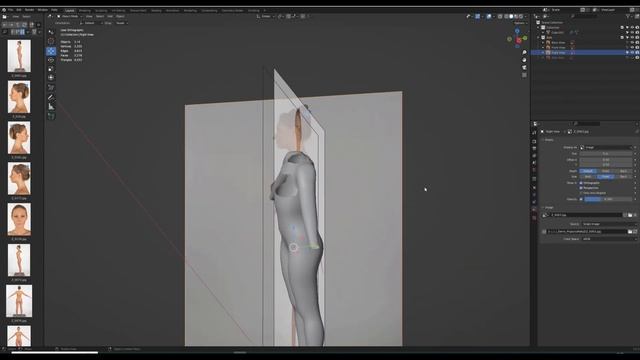
Task: Select solid viewport shading icon
Action: [x=511, y=16]
